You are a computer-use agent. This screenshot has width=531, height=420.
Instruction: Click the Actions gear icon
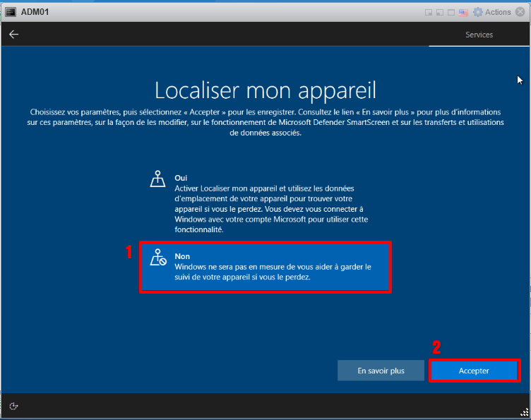(x=478, y=12)
